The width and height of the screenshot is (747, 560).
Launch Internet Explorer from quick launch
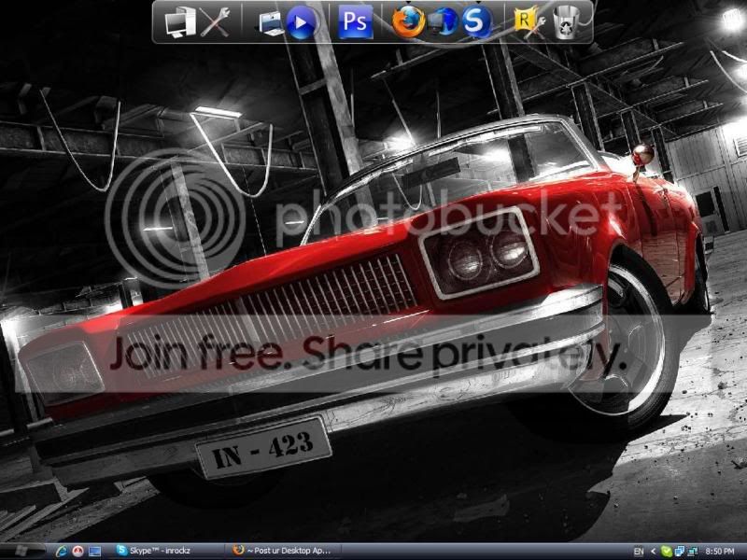pos(61,552)
